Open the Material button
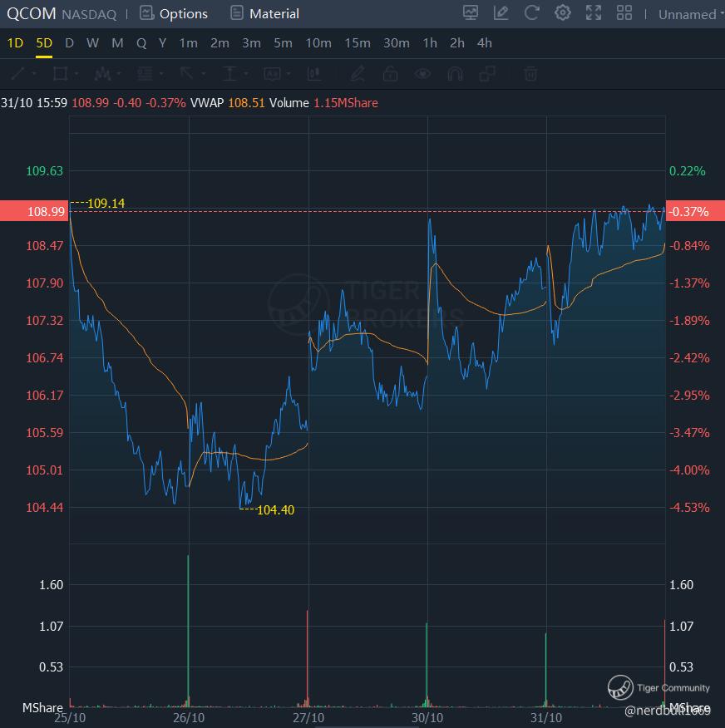725x728 pixels. (265, 13)
